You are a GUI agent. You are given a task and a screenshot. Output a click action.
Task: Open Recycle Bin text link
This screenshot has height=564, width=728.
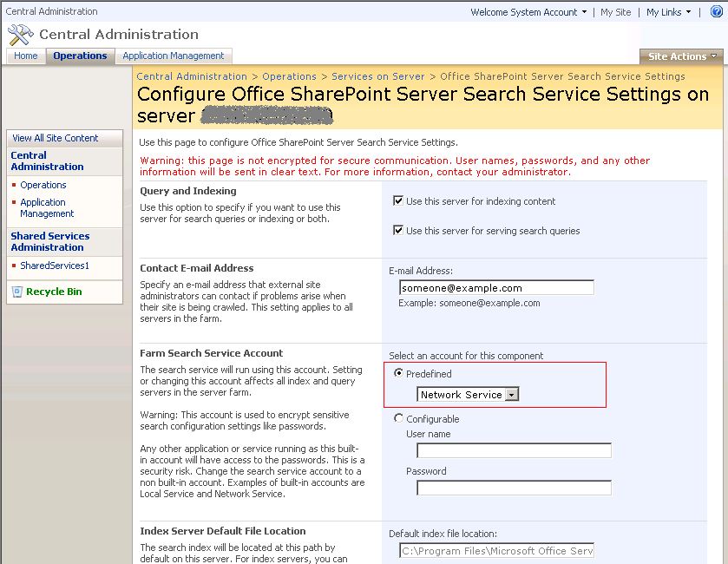[x=54, y=292]
